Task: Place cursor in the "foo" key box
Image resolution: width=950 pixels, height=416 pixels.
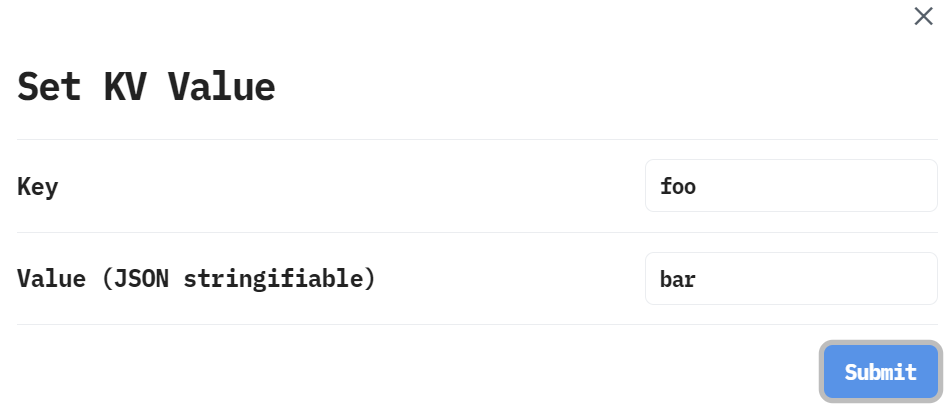Action: 791,186
